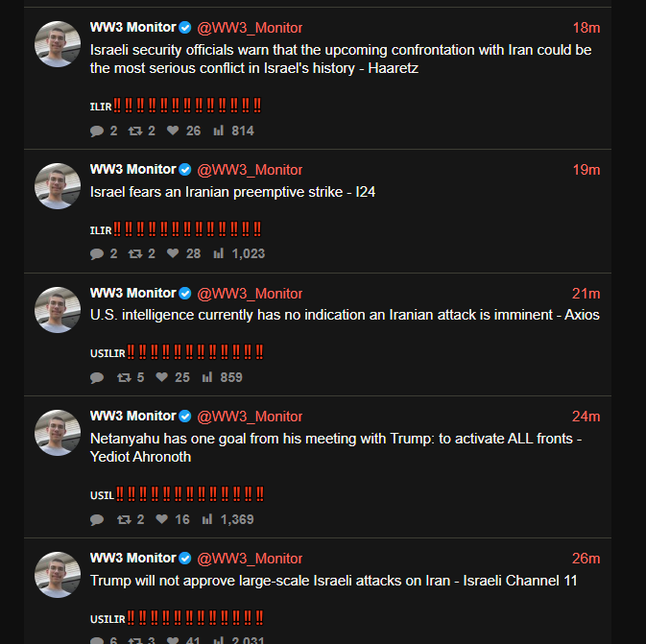Click retweet icon on Haaretz tweet

pyautogui.click(x=135, y=131)
